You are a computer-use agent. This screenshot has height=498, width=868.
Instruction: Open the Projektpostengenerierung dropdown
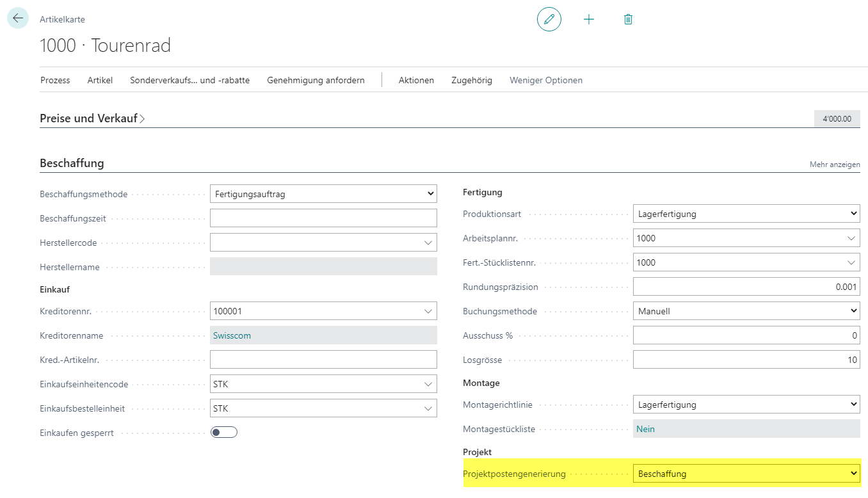746,474
